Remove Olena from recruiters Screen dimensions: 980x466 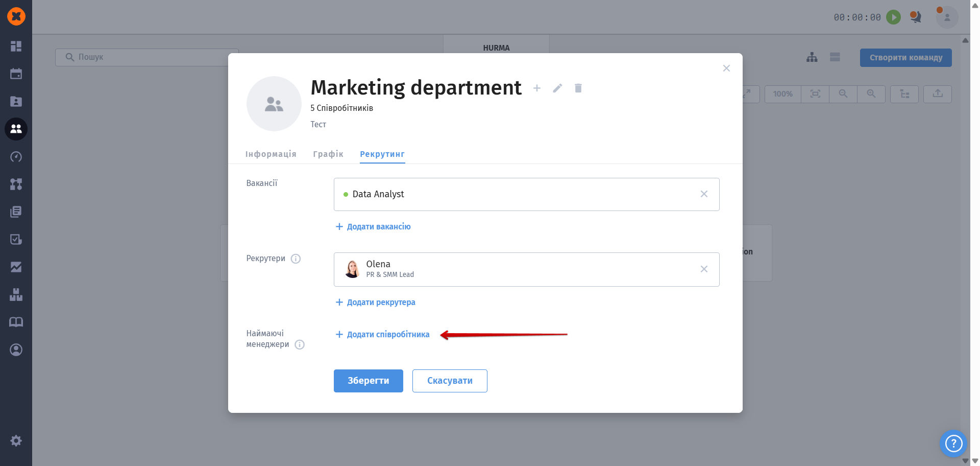tap(704, 269)
